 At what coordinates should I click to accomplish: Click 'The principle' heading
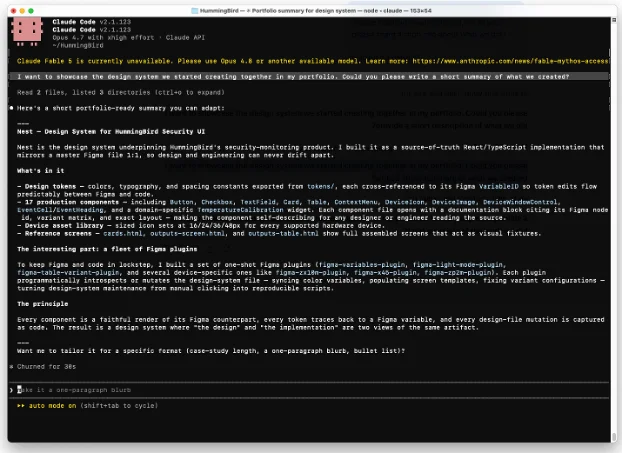click(42, 304)
